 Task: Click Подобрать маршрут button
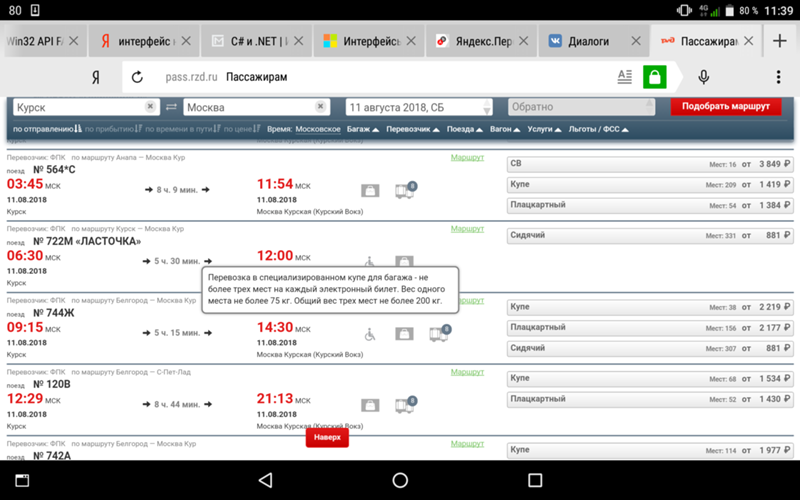point(726,106)
